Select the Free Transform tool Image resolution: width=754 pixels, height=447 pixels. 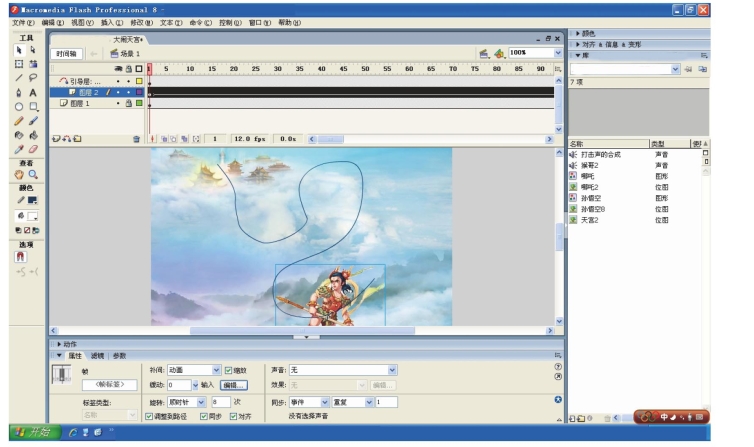(x=19, y=64)
